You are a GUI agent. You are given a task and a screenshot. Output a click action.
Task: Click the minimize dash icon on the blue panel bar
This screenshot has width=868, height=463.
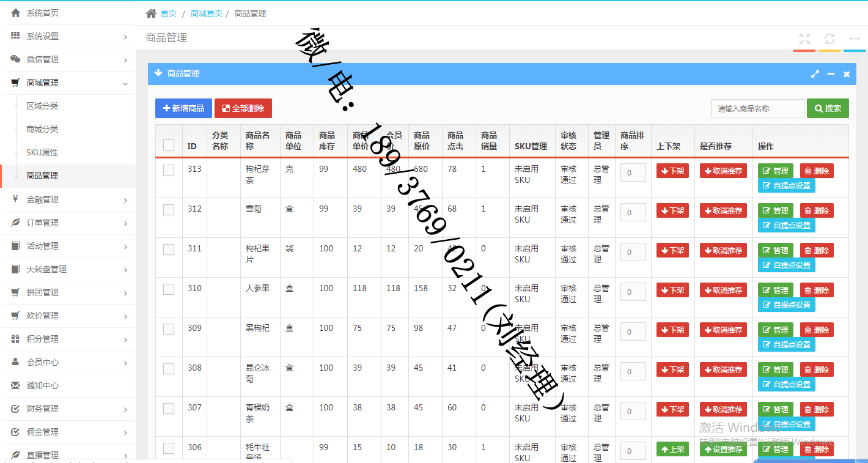click(x=831, y=74)
